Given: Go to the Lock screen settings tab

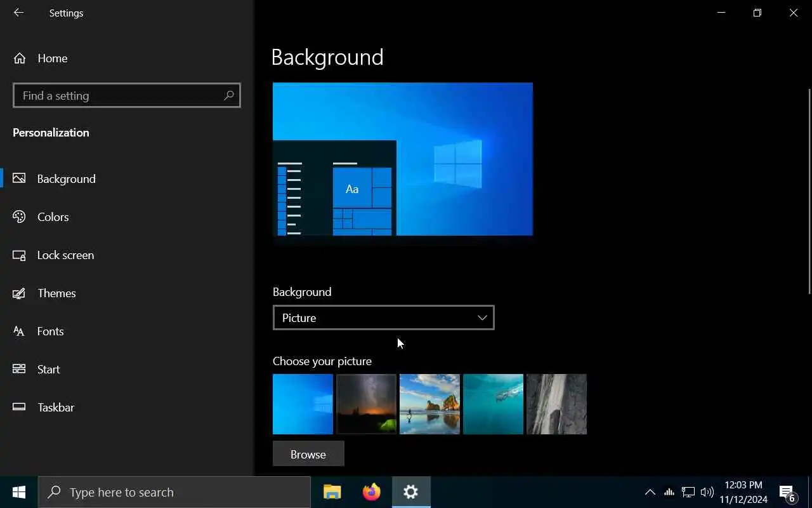Looking at the screenshot, I should pos(127,255).
